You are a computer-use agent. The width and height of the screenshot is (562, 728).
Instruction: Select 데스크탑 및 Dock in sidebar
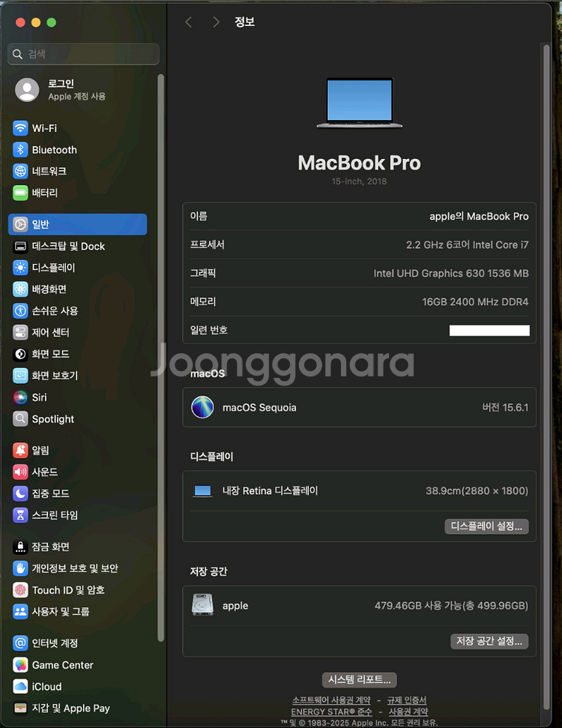coord(68,246)
